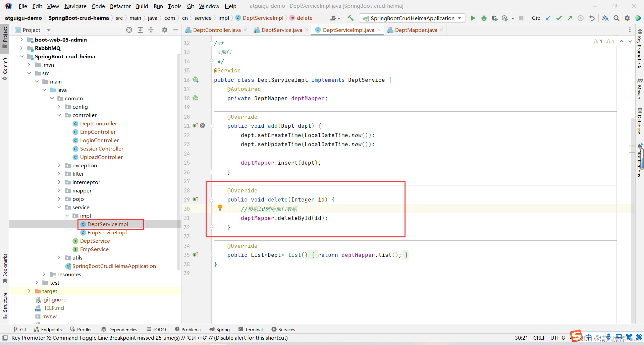Screen dimensions: 644x345
Task: Start debugging with the bug icon
Action: (484, 18)
